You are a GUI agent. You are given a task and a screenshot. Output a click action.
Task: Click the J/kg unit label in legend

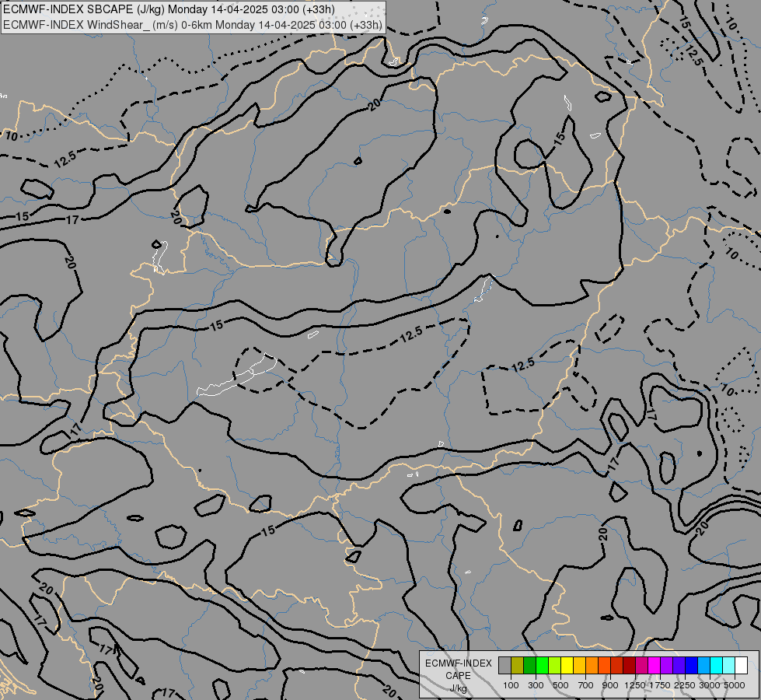(458, 688)
